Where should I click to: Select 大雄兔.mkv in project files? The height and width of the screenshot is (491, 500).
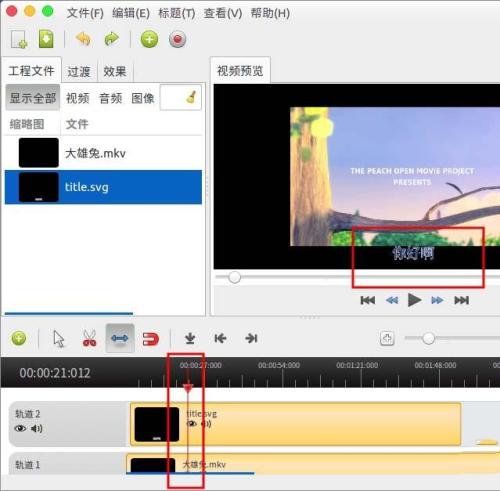coord(103,153)
